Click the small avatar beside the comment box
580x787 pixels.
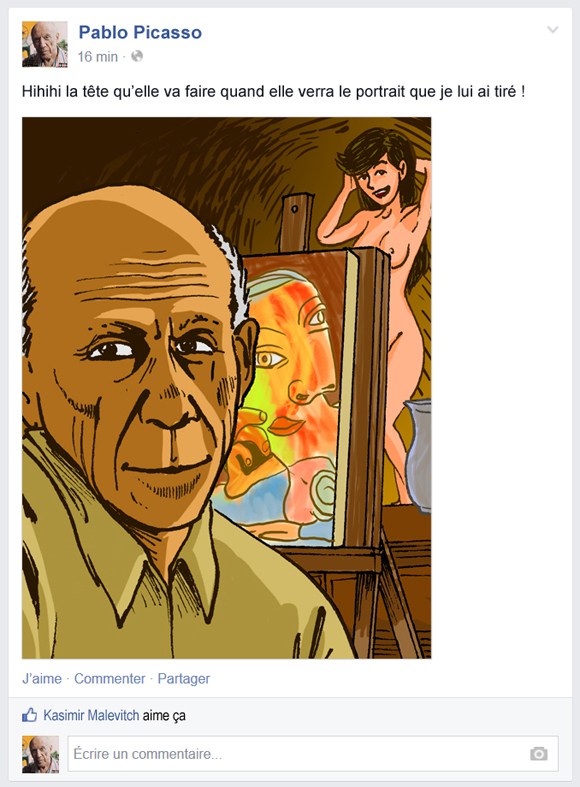click(41, 754)
